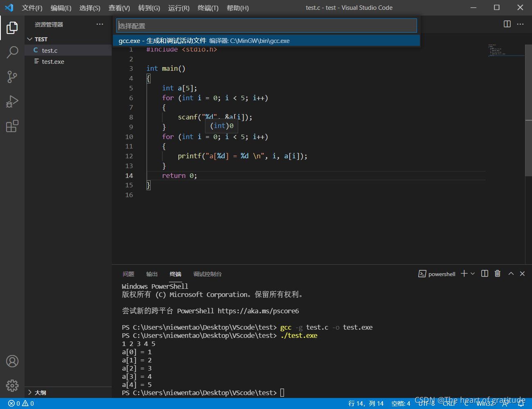This screenshot has width=532, height=409.
Task: Open the new terminal profile dropdown arrow
Action: [473, 274]
